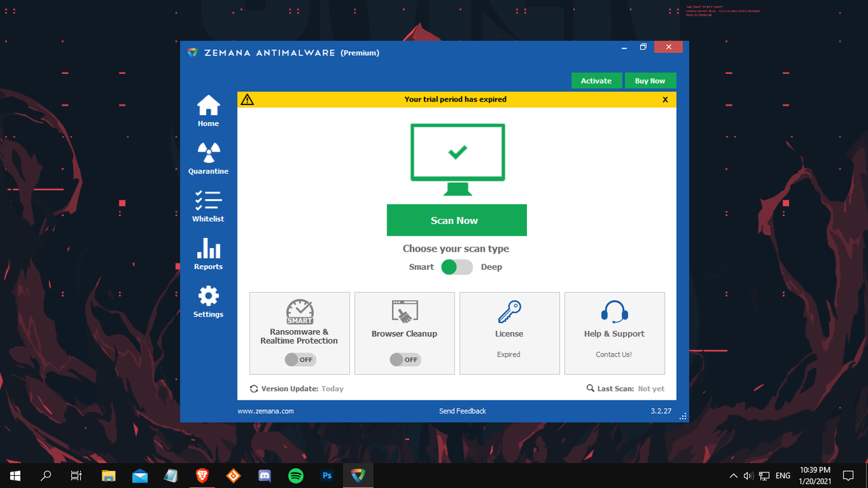Open www.zemana.com link
This screenshot has height=488, width=868.
[265, 411]
